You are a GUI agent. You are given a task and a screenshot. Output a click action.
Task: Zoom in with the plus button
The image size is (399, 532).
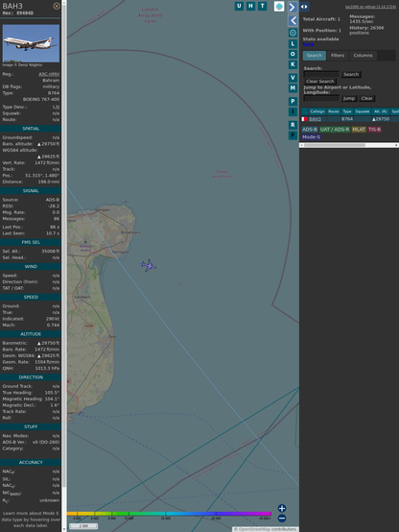pyautogui.click(x=282, y=508)
